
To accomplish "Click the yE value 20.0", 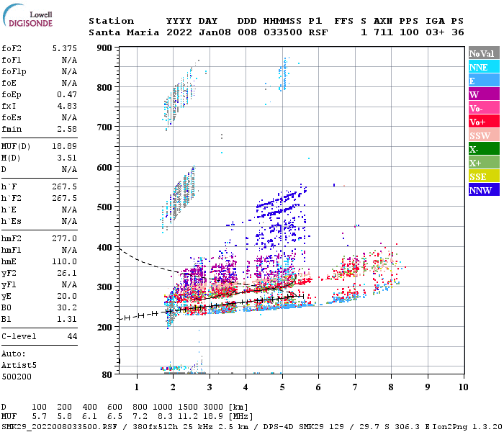I will point(67,297).
